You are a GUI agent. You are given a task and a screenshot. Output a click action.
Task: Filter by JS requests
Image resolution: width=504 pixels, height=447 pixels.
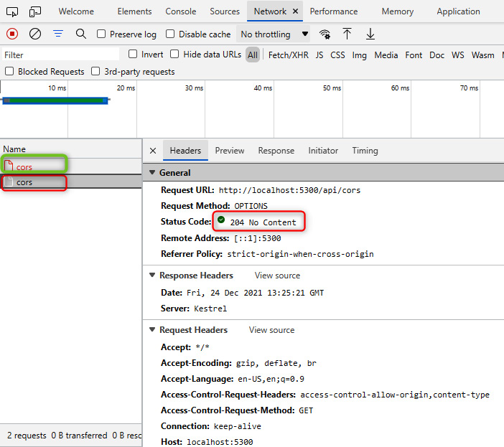click(x=319, y=55)
